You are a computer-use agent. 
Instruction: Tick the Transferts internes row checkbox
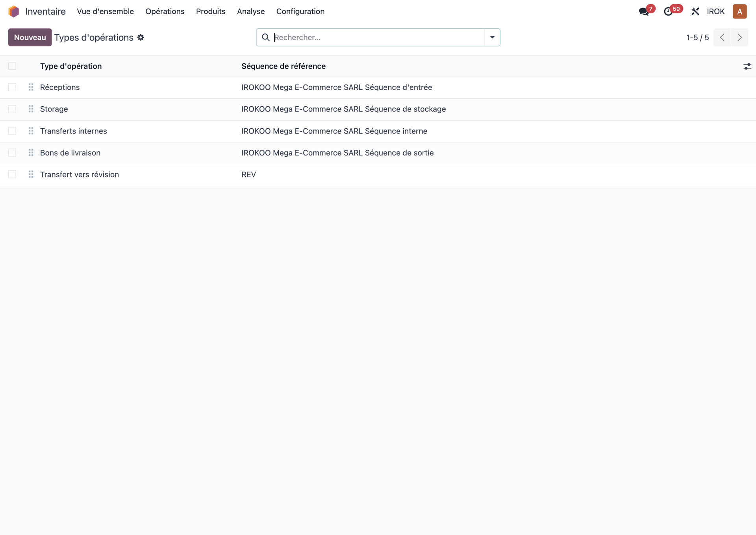12,131
